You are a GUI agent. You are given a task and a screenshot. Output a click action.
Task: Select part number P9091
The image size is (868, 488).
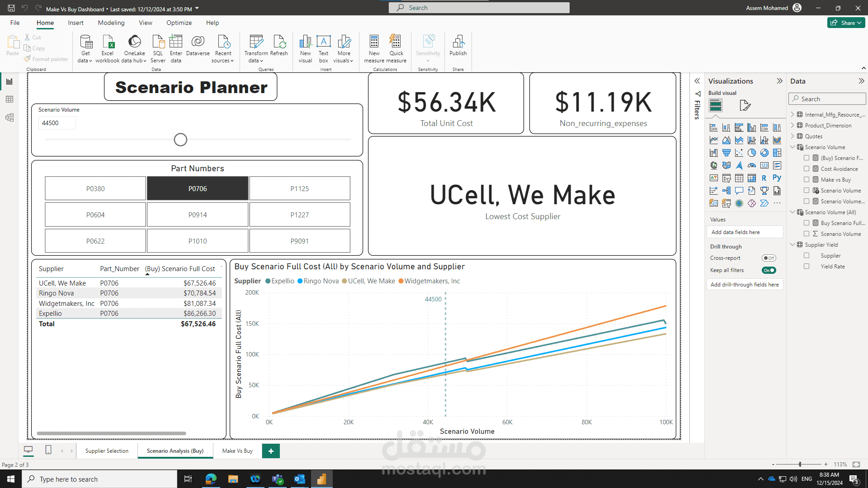coord(300,241)
